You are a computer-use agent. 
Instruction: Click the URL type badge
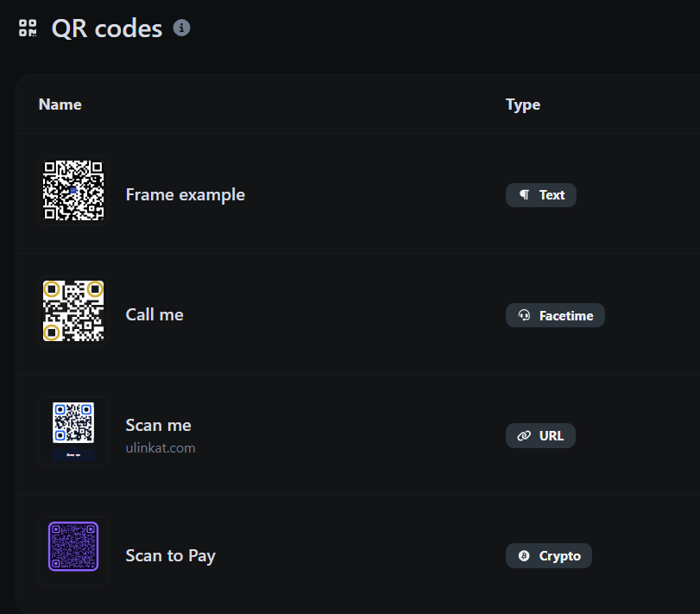[540, 436]
